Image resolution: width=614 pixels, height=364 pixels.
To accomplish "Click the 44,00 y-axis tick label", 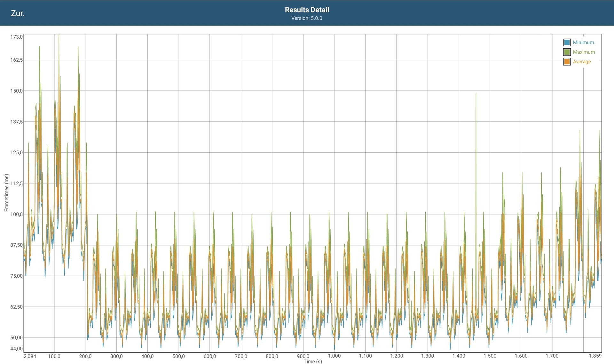I will 16,349.
